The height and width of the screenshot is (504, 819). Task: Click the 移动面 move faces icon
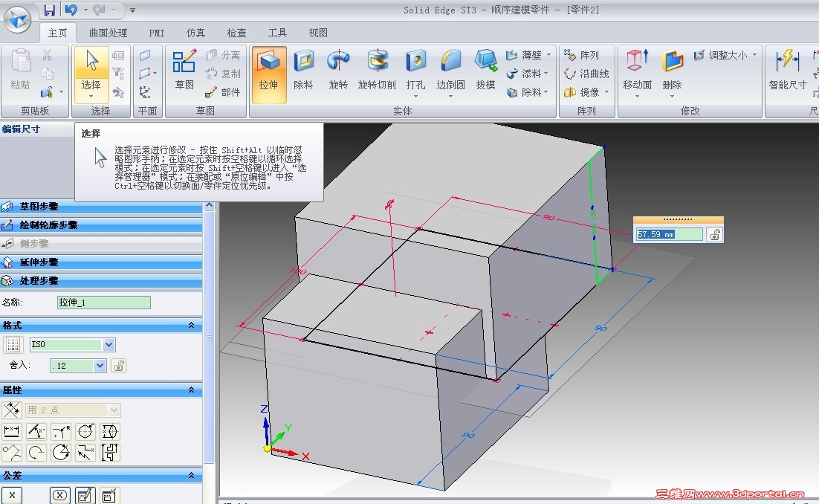[637, 61]
